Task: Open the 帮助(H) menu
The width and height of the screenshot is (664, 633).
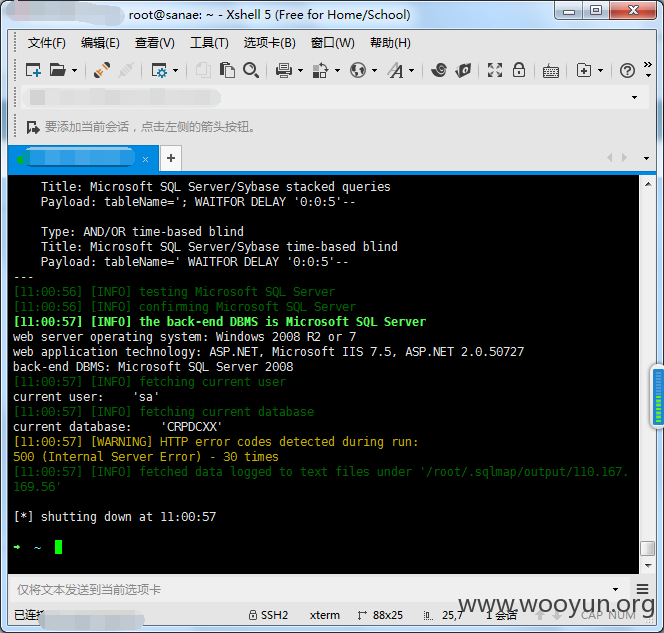Action: [390, 43]
